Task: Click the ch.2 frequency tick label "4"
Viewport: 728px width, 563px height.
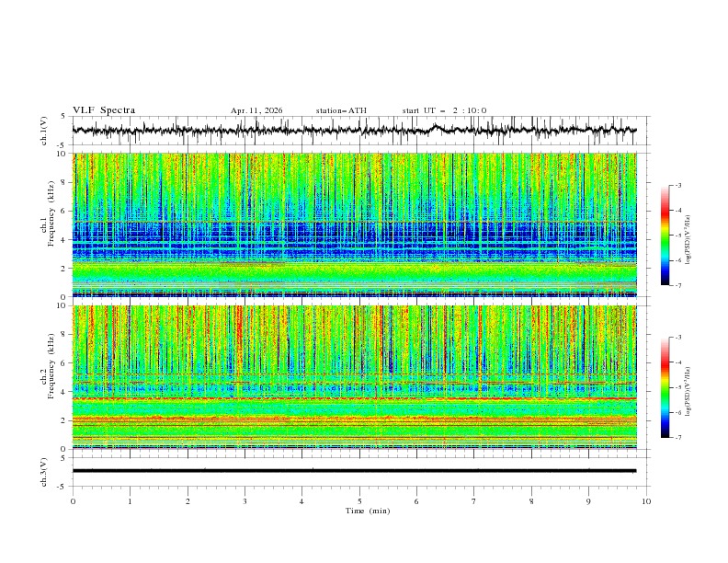Action: 64,392
